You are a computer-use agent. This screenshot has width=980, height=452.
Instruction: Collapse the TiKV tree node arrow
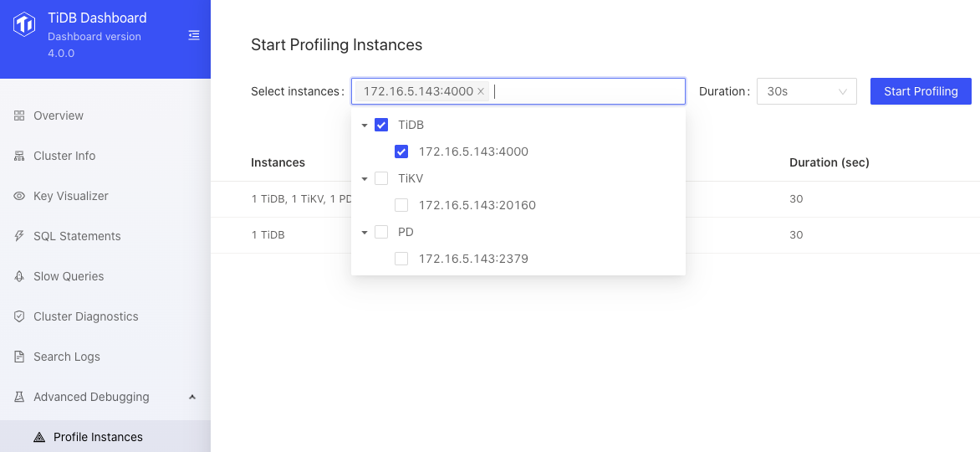click(365, 179)
